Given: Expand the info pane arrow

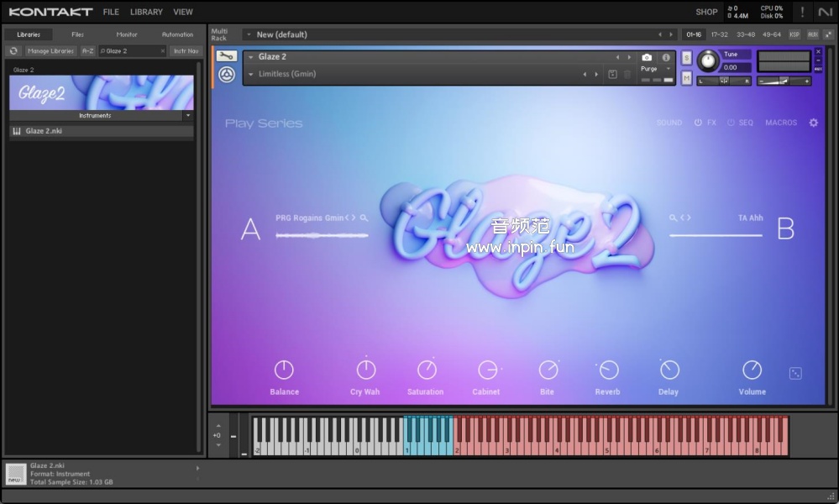Looking at the screenshot, I should [x=197, y=468].
